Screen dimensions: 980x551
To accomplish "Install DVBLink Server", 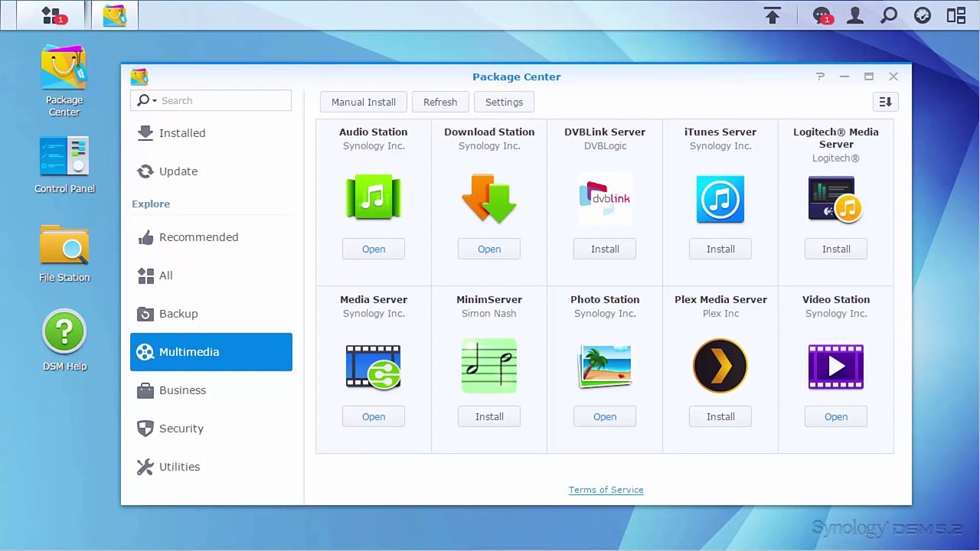I will coord(605,249).
